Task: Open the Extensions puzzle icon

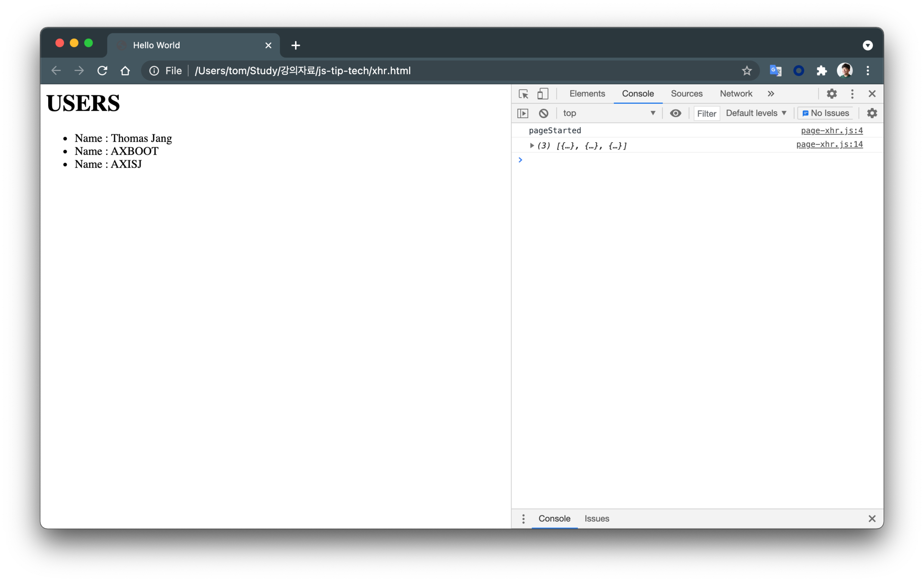Action: 821,71
